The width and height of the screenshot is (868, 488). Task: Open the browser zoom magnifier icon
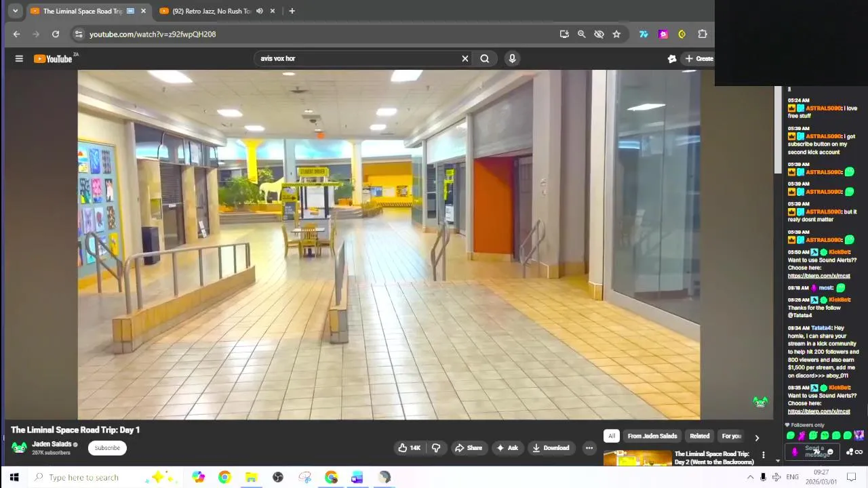[x=581, y=34]
